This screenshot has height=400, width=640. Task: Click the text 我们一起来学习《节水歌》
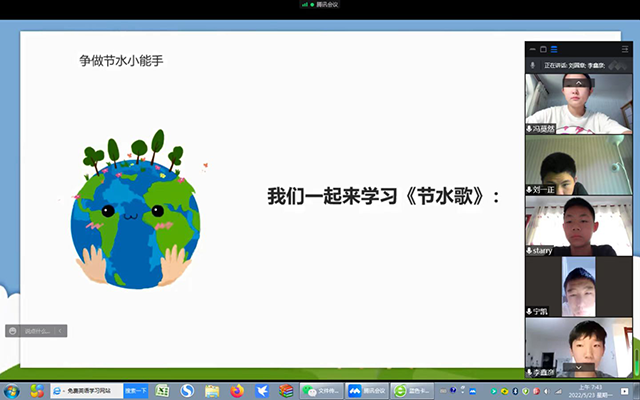point(376,196)
